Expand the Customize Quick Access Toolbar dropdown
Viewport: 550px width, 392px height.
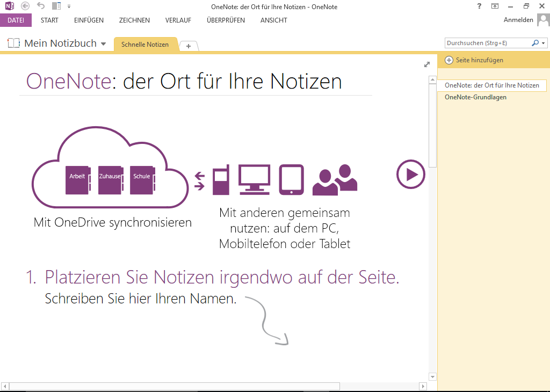(69, 6)
